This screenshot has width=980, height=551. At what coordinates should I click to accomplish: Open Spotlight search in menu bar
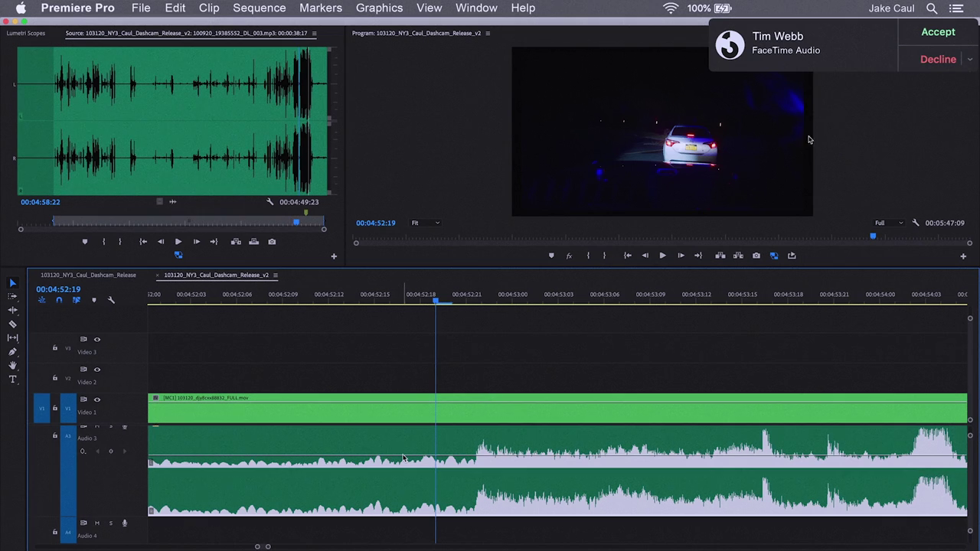click(x=932, y=8)
